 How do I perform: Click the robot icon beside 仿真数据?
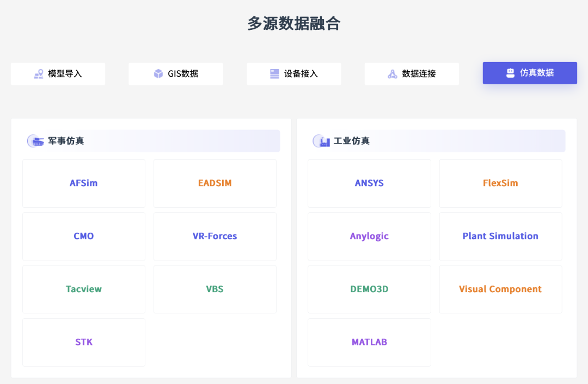510,73
